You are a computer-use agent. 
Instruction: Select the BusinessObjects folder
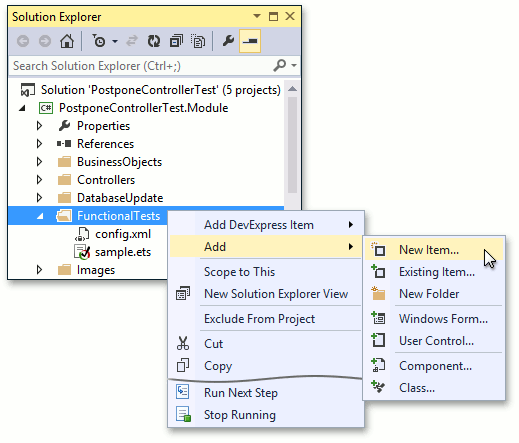[x=119, y=162]
